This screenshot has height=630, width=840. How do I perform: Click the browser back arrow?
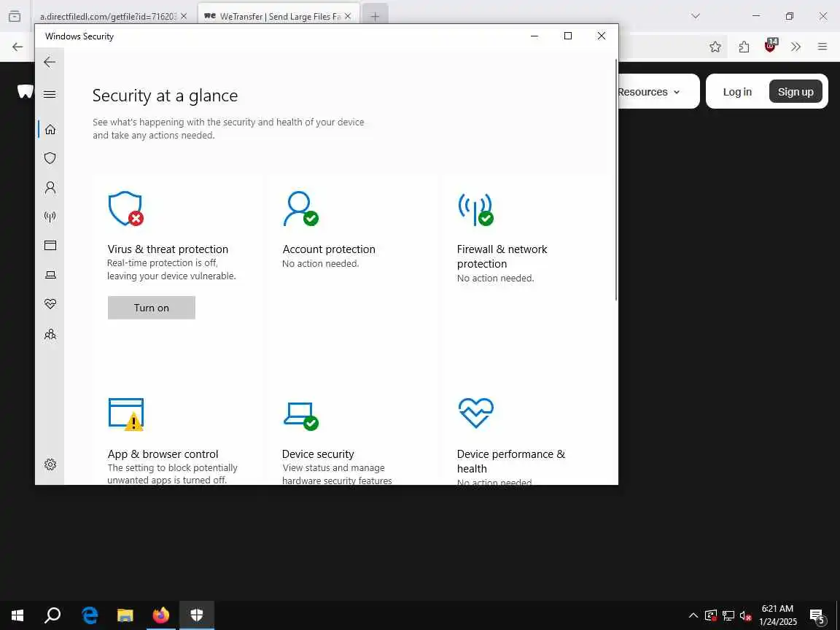[17, 47]
